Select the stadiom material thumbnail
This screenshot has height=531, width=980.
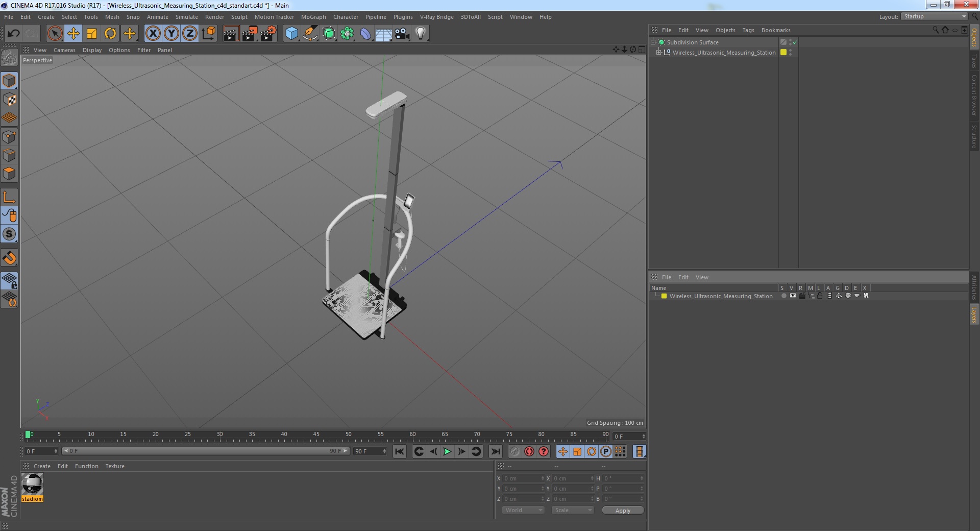coord(33,484)
